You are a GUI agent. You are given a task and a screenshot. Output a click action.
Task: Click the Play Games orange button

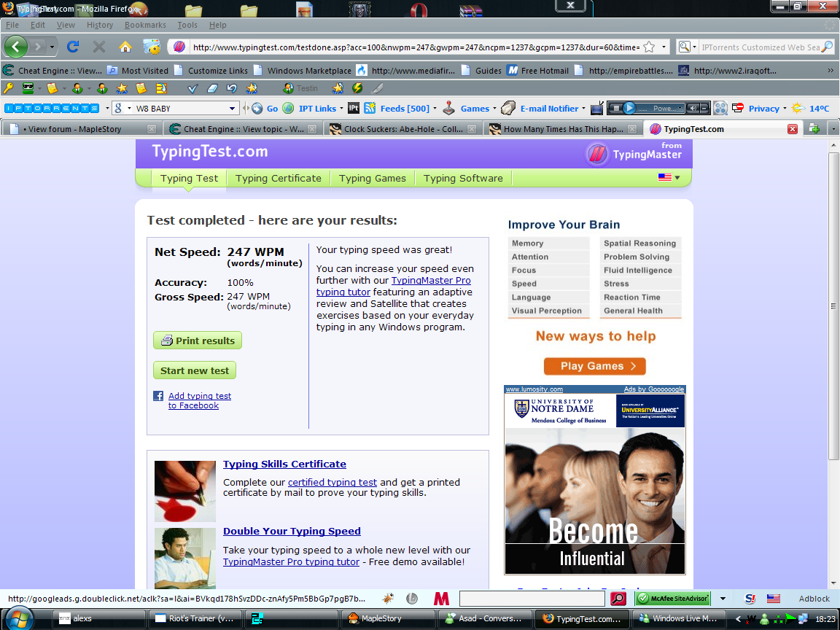pos(595,367)
